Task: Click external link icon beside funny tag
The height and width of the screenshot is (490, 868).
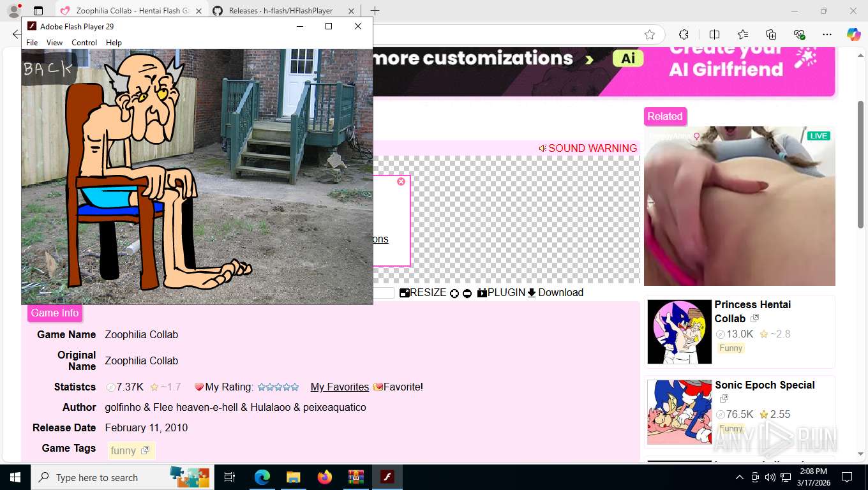Action: 145,450
